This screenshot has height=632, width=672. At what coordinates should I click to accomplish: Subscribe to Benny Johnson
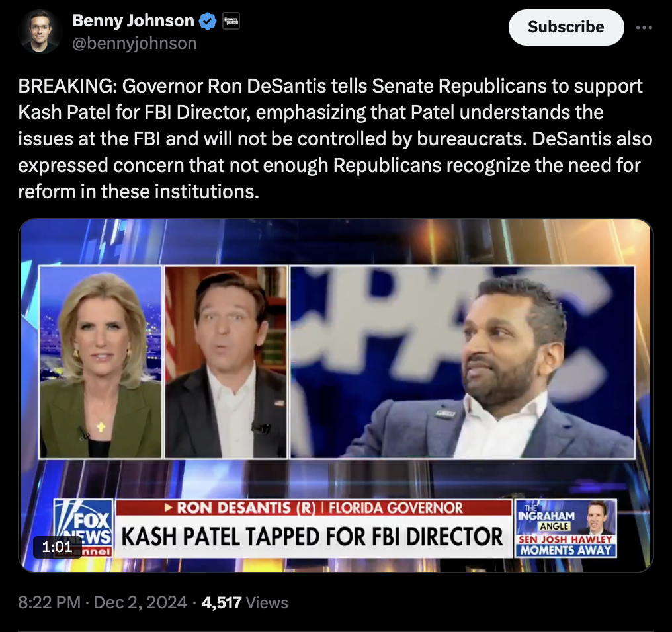tap(566, 27)
